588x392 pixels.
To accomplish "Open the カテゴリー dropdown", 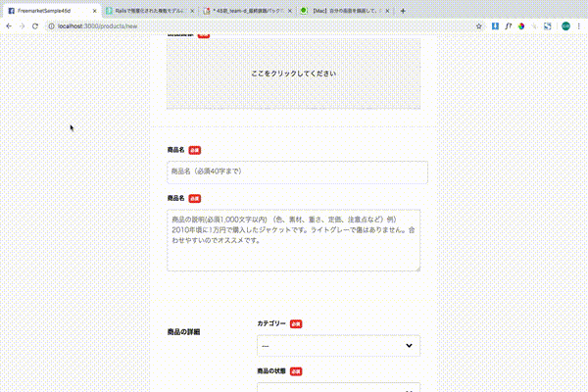I will [338, 346].
